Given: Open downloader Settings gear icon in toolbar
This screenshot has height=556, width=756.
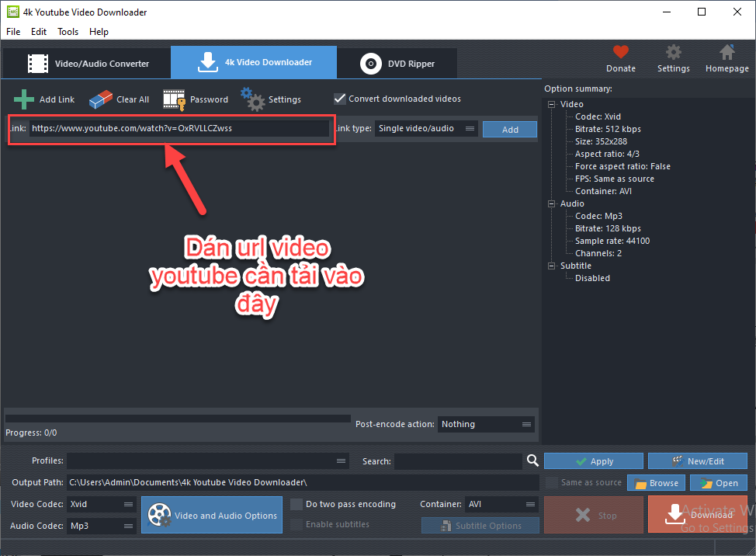Looking at the screenshot, I should [251, 99].
